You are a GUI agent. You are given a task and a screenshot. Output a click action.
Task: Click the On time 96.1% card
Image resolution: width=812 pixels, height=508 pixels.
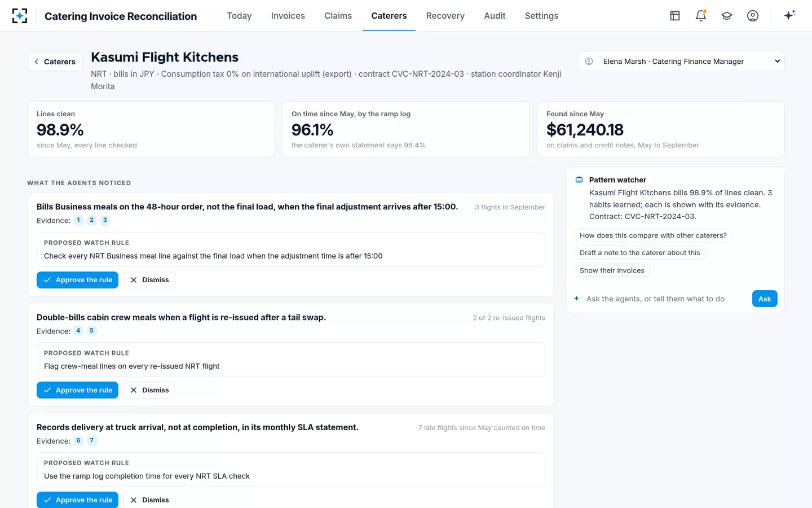[x=406, y=129]
